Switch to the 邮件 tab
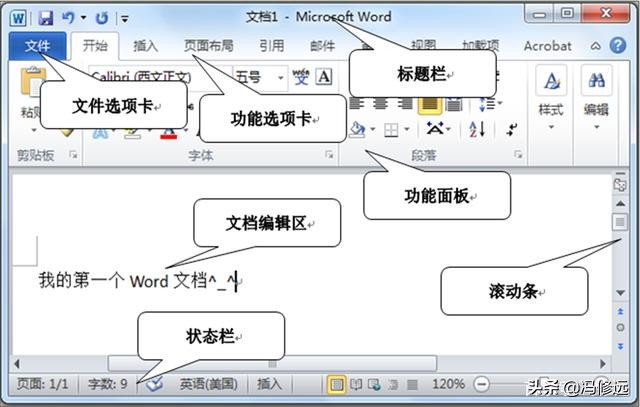 [322, 46]
